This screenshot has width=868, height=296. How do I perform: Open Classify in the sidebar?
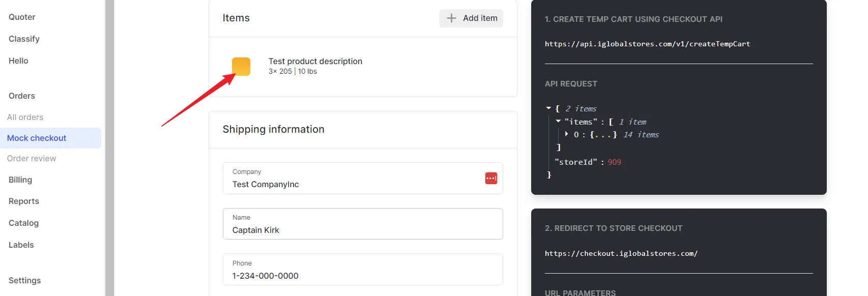tap(24, 39)
